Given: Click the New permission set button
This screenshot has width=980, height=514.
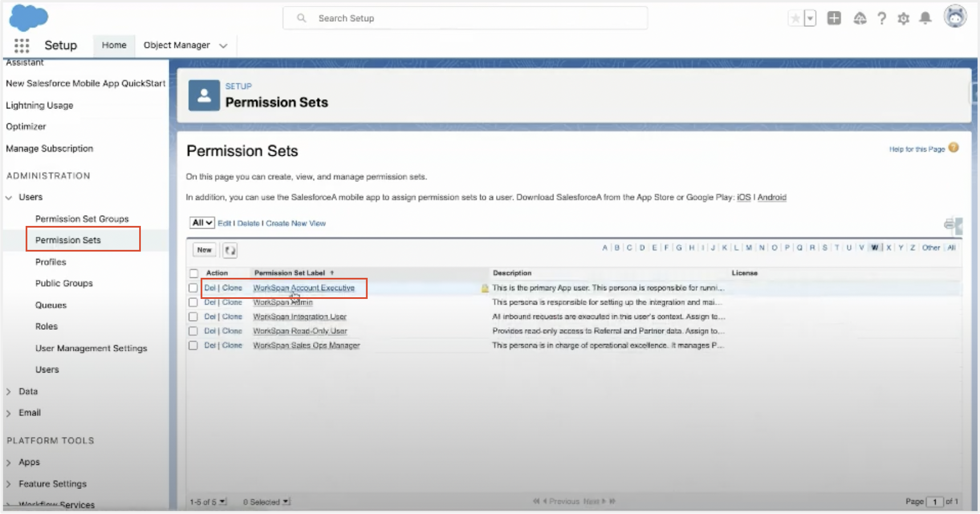Looking at the screenshot, I should pos(204,250).
